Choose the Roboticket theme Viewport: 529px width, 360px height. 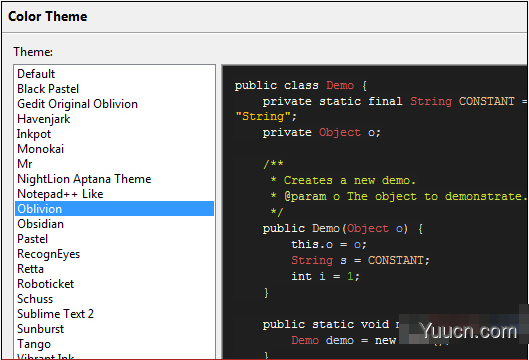[114, 284]
